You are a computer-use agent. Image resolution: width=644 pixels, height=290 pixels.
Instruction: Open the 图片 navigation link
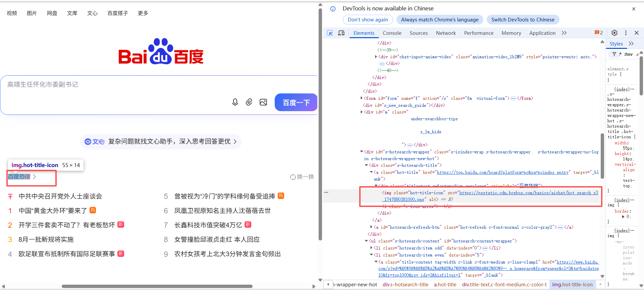[32, 13]
